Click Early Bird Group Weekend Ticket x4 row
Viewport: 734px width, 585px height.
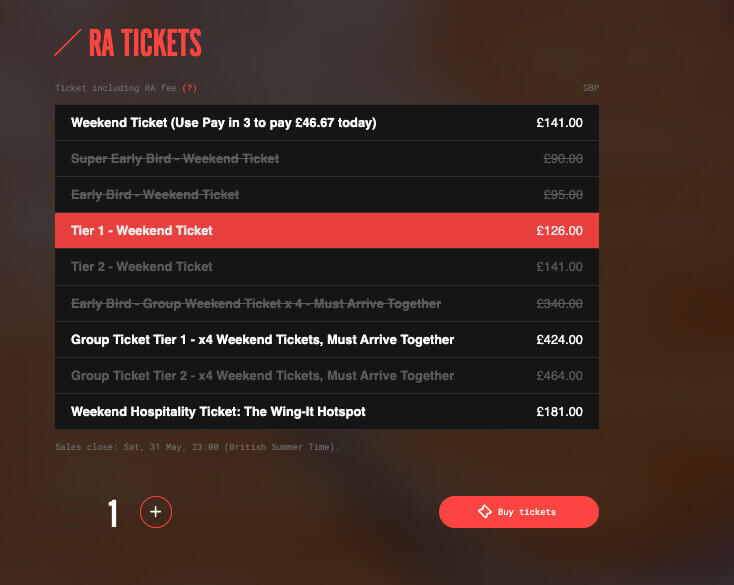coord(327,304)
